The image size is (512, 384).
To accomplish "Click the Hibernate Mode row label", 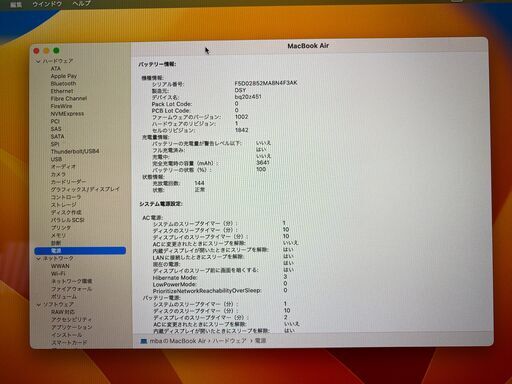I will coord(175,278).
